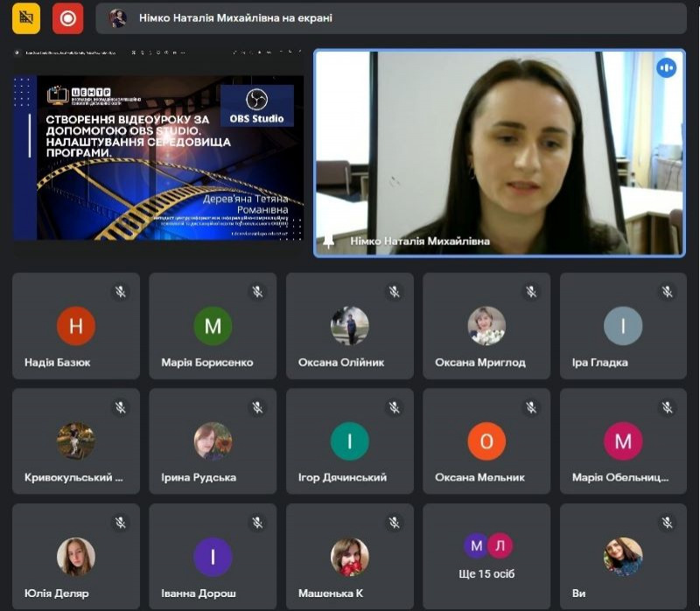Click muted mic icon on Іра Гладка's tile
The width and height of the screenshot is (700, 611).
[x=668, y=291]
